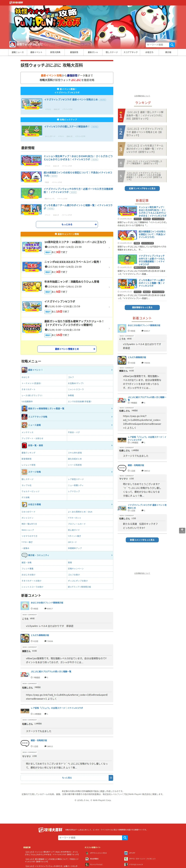Click 記事ランキングをもっと見る button
Image resolution: width=186 pixels, height=868 pixels.
(x=142, y=188)
